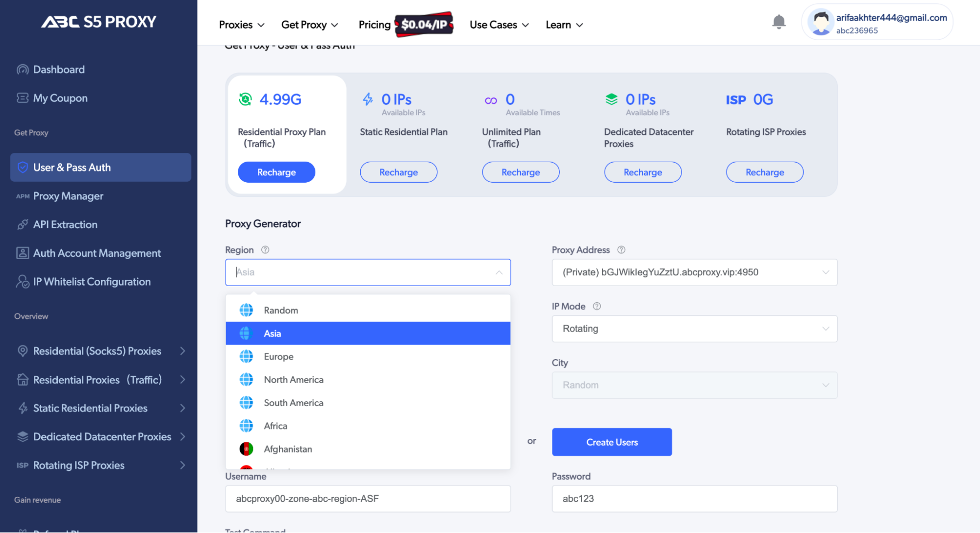Click the Password input field
The image size is (980, 533).
(x=694, y=499)
